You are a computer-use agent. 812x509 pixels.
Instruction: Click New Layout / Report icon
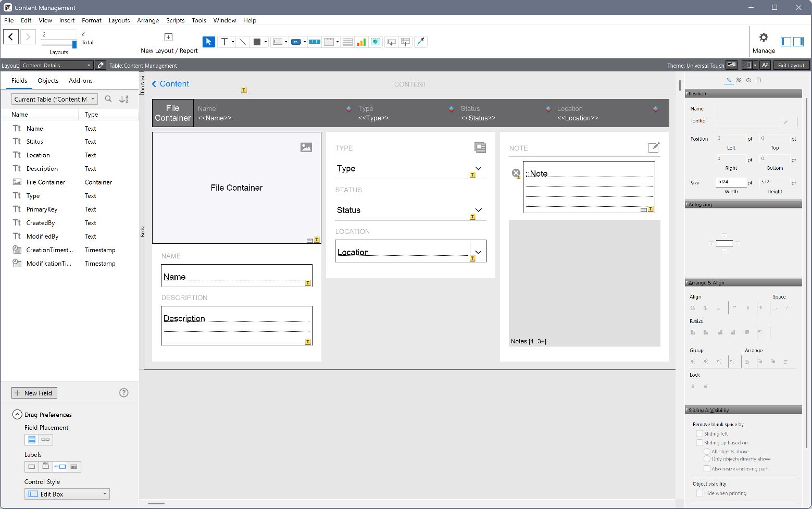pos(168,37)
